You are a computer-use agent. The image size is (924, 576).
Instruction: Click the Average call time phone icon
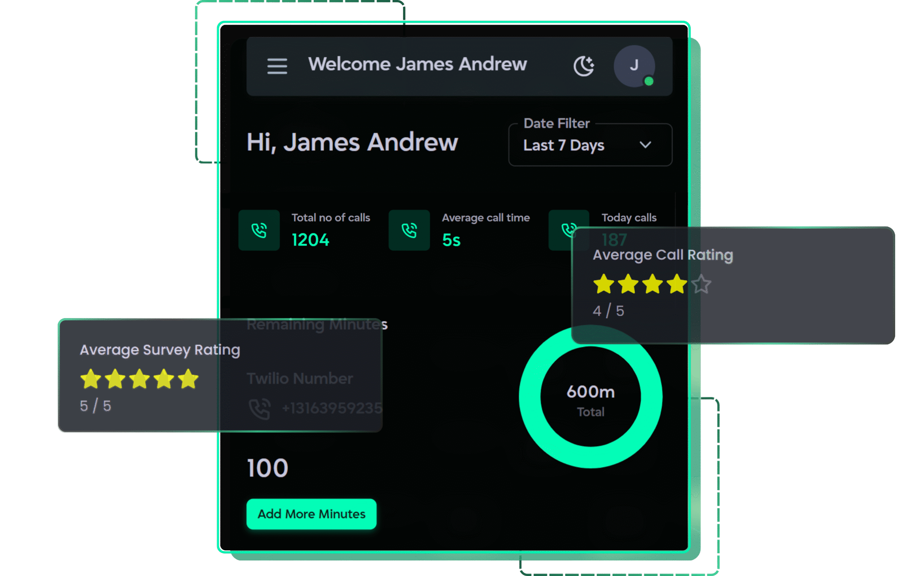point(409,230)
